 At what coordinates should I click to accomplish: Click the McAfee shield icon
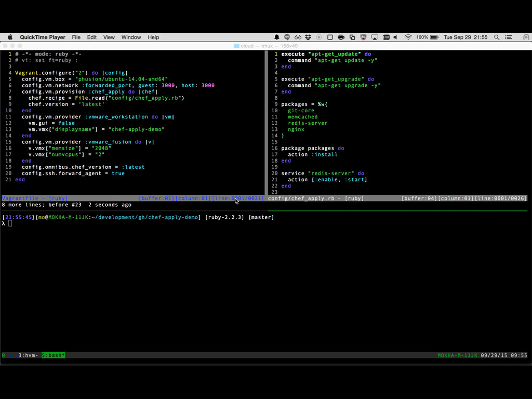363,37
